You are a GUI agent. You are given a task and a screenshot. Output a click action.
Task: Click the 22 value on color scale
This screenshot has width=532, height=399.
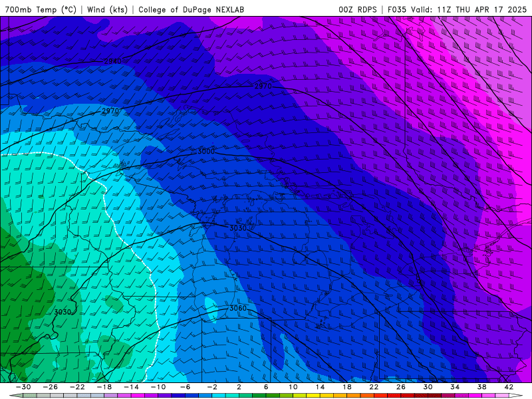[374, 387]
